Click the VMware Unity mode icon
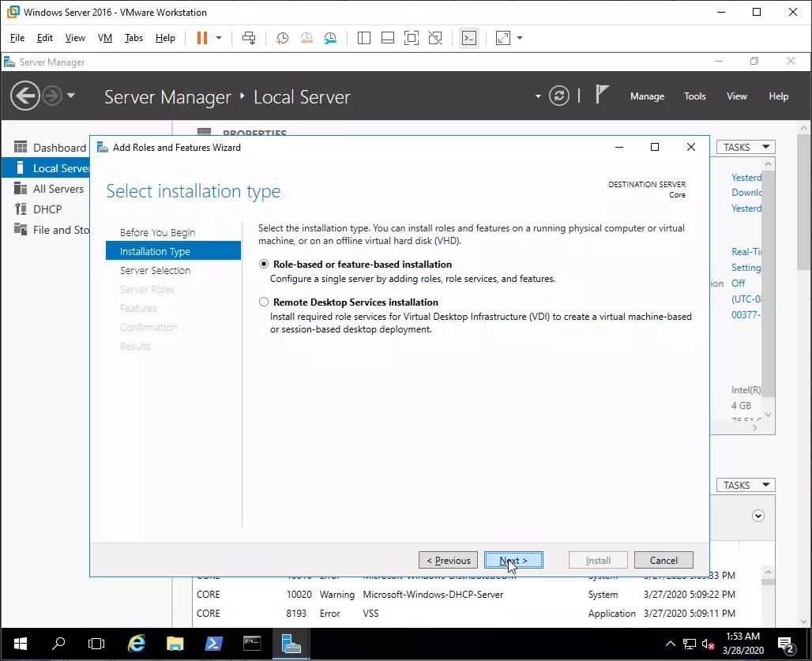 (435, 38)
